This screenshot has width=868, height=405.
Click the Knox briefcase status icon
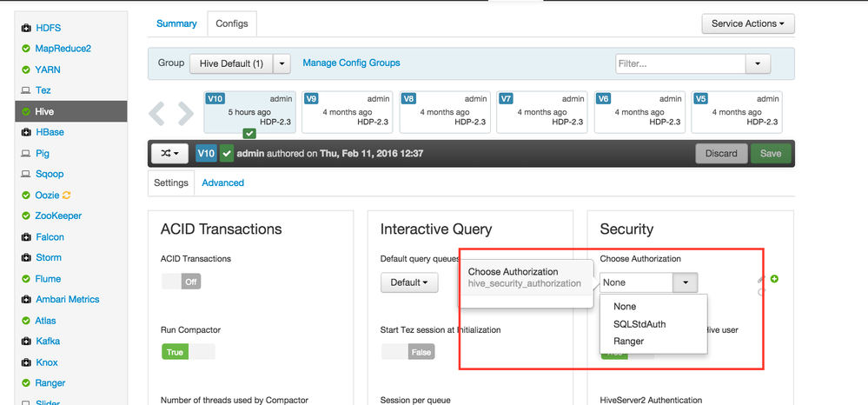(x=25, y=362)
